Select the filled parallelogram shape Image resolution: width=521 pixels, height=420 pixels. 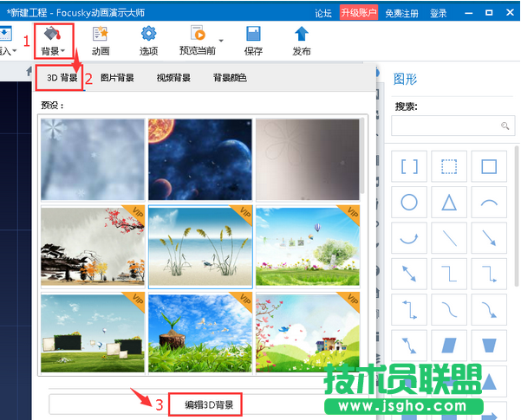click(449, 346)
